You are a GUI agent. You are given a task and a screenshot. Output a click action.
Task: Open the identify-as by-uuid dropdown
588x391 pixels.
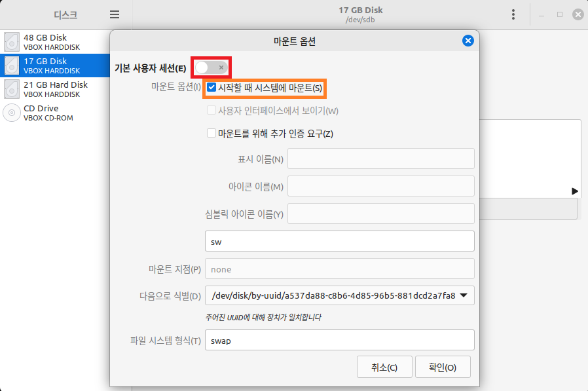point(339,295)
